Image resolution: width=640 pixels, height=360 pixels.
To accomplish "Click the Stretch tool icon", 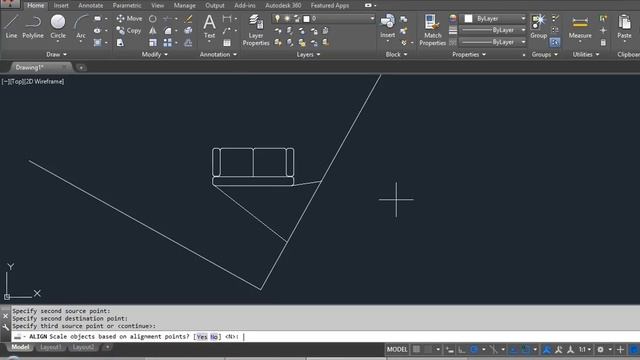I will [x=120, y=42].
